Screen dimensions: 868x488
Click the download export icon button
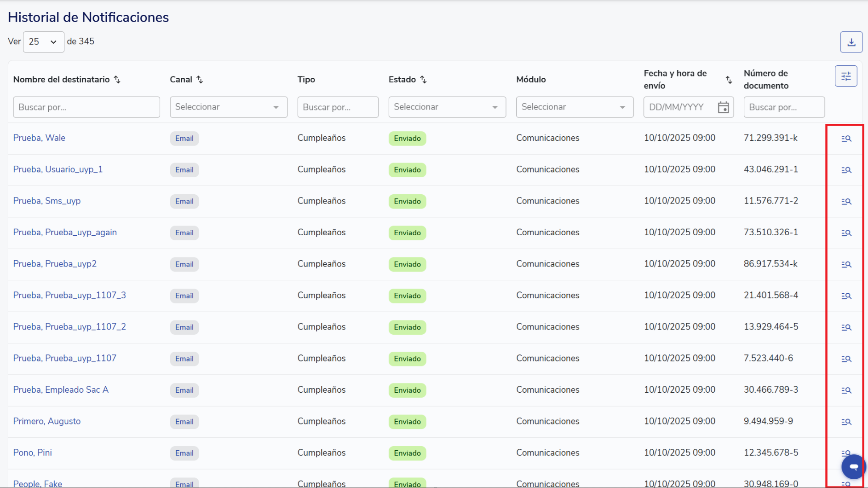point(851,42)
